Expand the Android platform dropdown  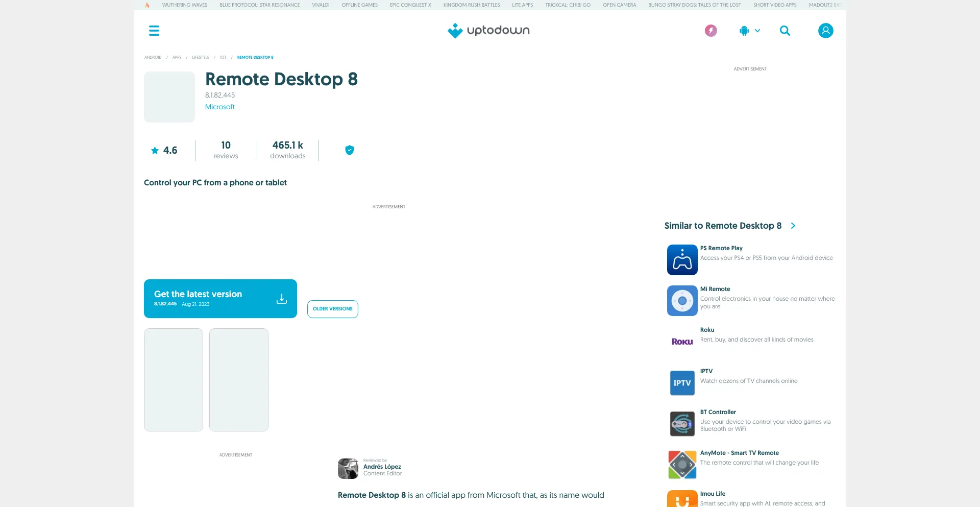coord(749,31)
